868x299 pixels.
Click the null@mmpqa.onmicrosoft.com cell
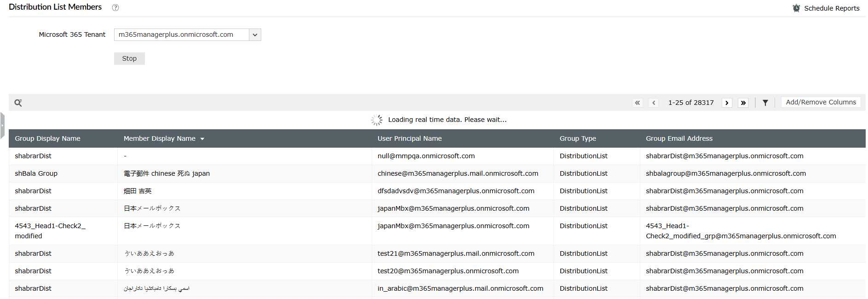[x=426, y=156]
